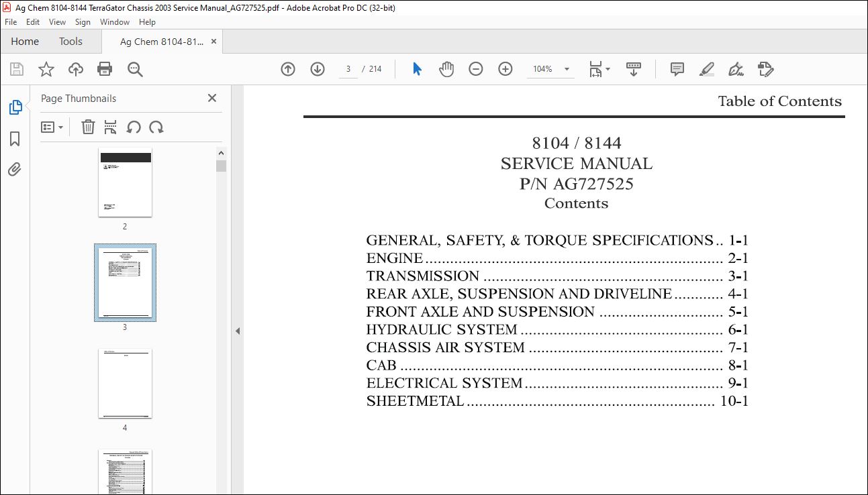Save the file with the floppy disk icon
The image size is (868, 495).
click(17, 69)
